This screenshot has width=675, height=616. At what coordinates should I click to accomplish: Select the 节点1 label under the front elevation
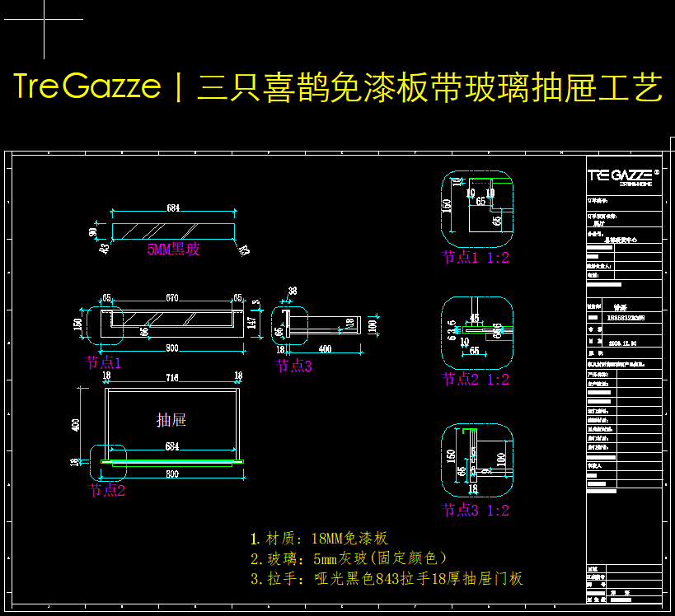tap(102, 362)
